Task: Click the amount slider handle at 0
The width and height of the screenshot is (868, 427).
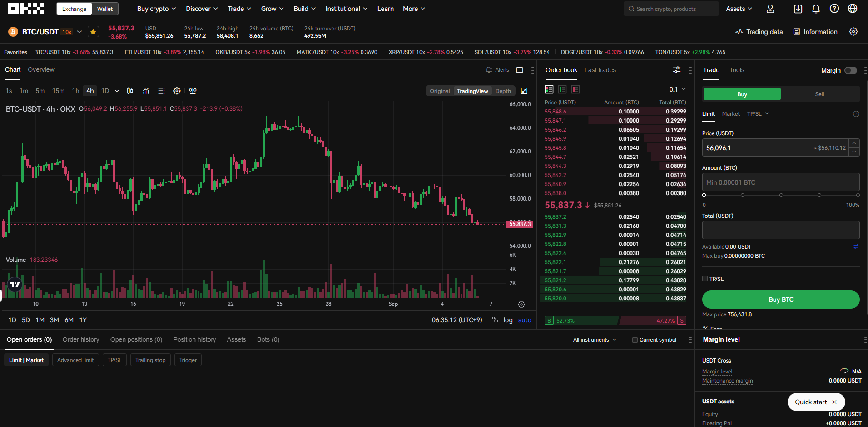Action: [x=704, y=195]
